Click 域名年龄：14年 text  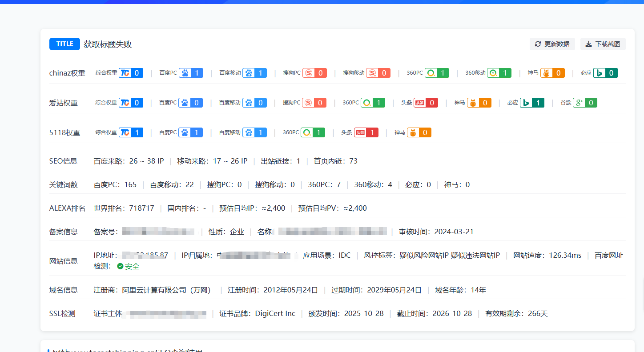(x=460, y=290)
